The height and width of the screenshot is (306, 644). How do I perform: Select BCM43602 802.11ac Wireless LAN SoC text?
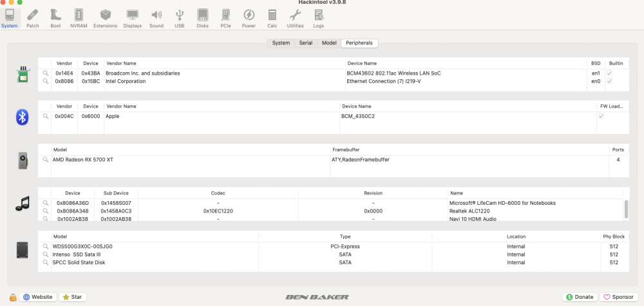click(394, 73)
